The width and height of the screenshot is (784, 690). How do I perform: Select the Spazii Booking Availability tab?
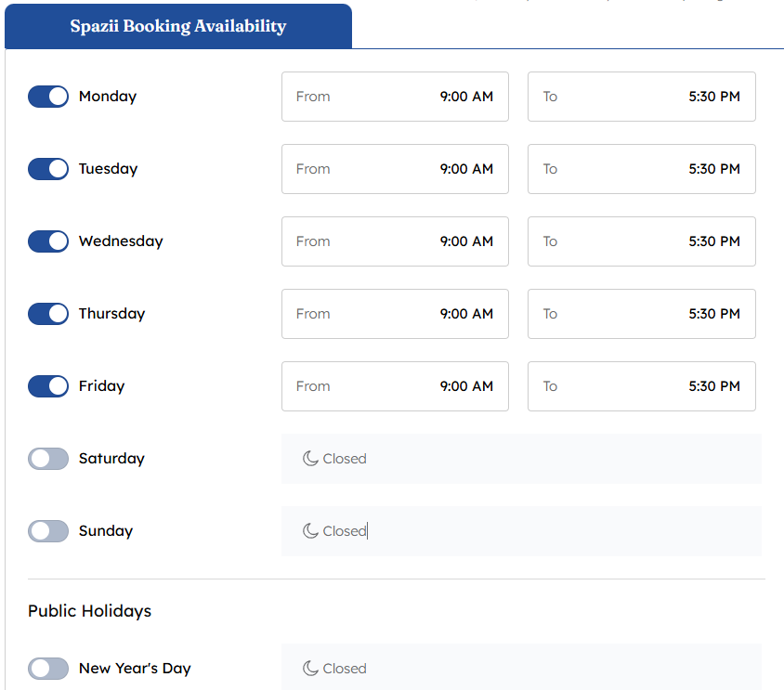point(178,26)
